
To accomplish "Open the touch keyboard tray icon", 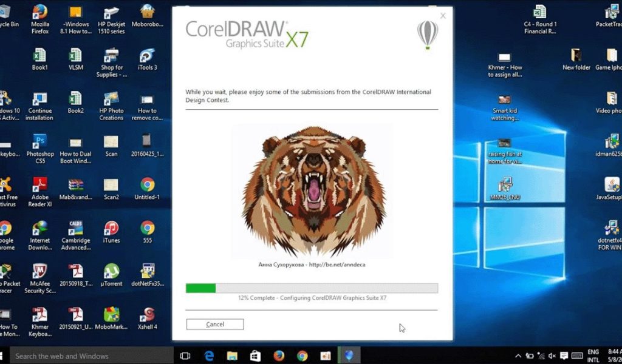I will pos(577,356).
